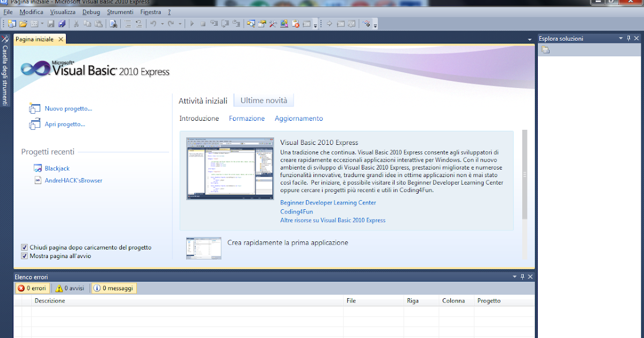Screen dimensions: 644x338
Task: Open the Undo history dropdown arrow
Action: tap(162, 24)
